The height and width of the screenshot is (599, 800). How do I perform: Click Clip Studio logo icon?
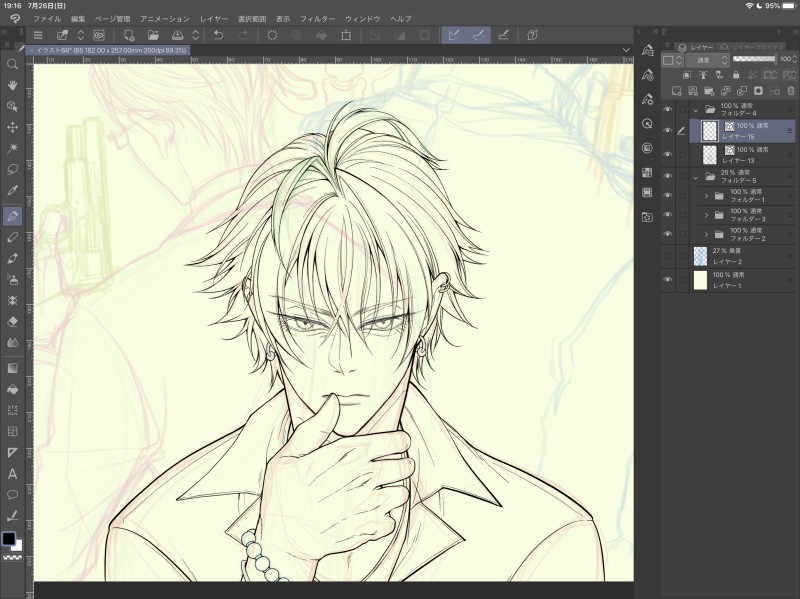click(15, 19)
